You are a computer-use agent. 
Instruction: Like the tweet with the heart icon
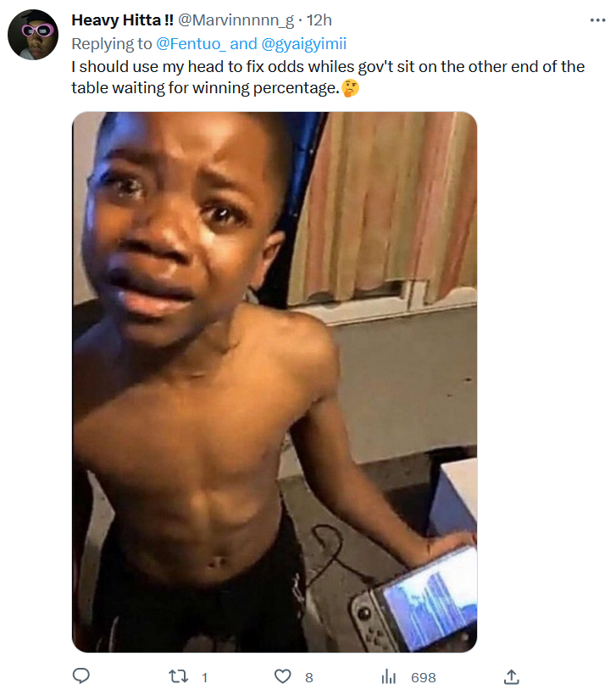[x=283, y=676]
